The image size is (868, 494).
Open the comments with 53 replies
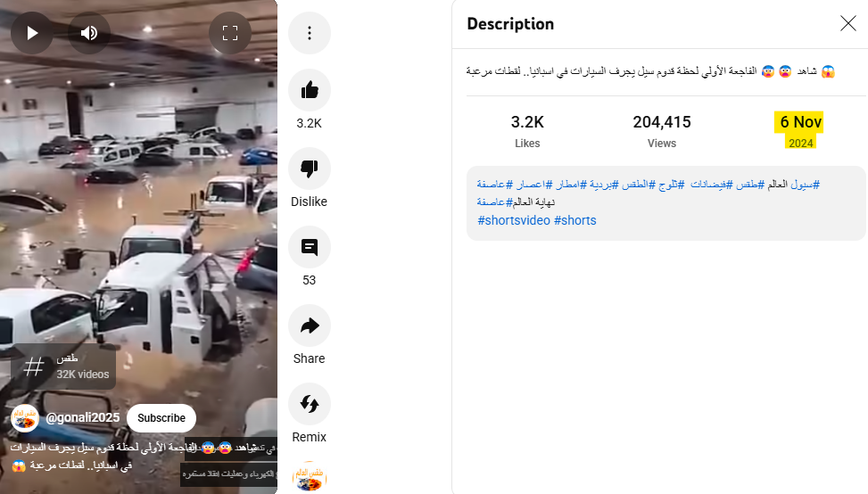[x=310, y=247]
